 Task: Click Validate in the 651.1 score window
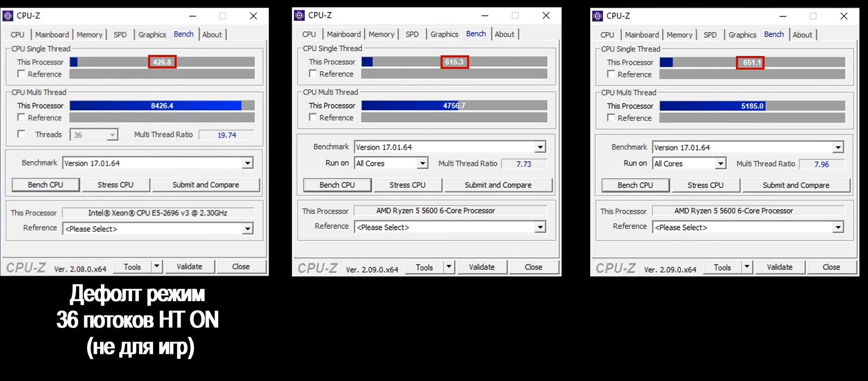[780, 267]
